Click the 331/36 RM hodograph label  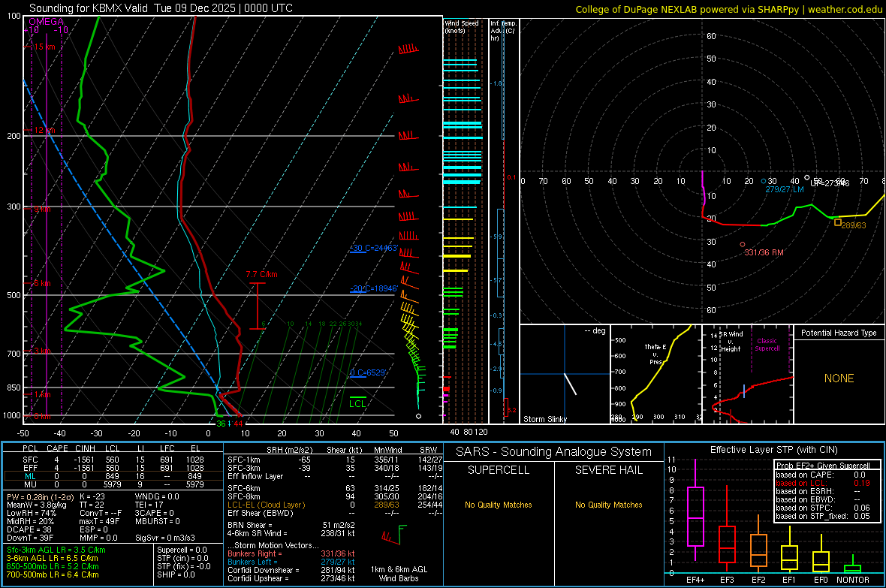coord(764,253)
